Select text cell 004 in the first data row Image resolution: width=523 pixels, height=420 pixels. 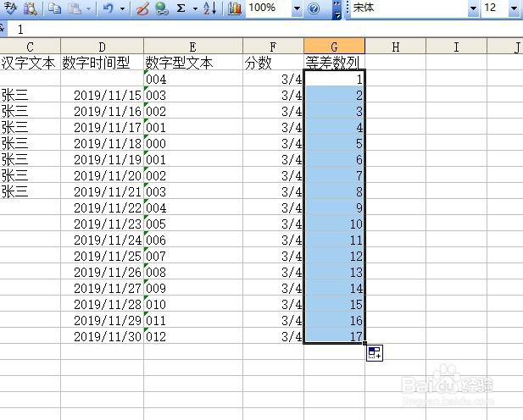click(x=193, y=79)
